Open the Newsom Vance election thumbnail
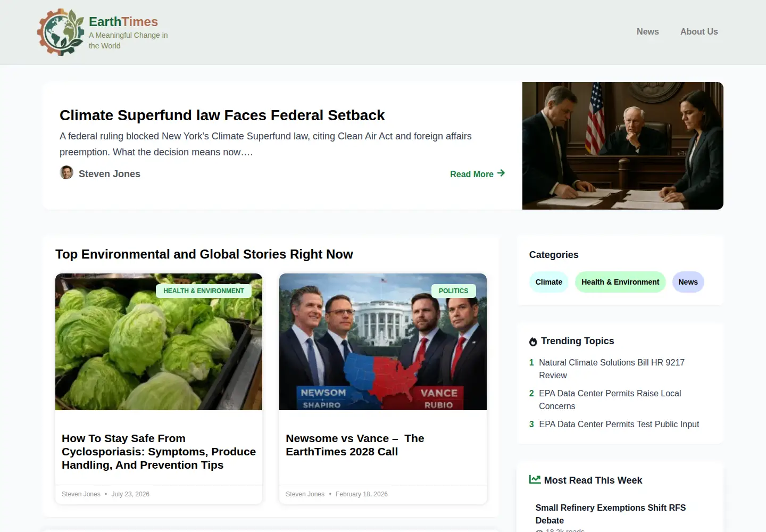 (383, 342)
